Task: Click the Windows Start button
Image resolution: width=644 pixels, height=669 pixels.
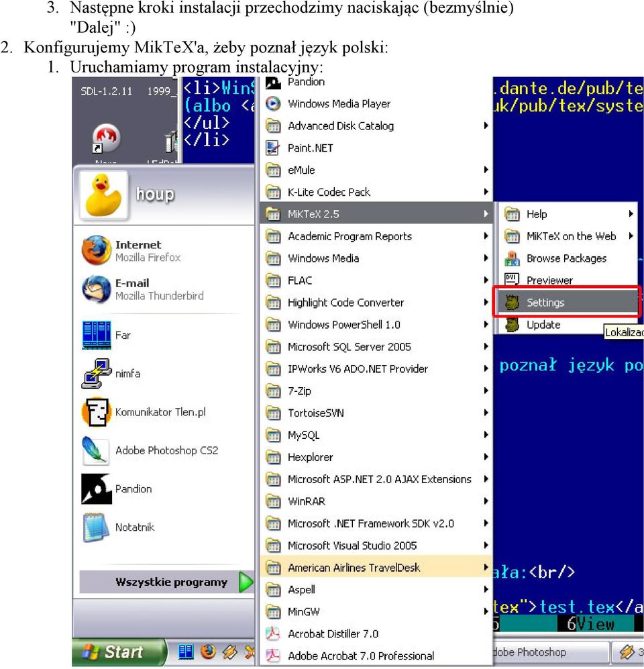Action: point(119,652)
